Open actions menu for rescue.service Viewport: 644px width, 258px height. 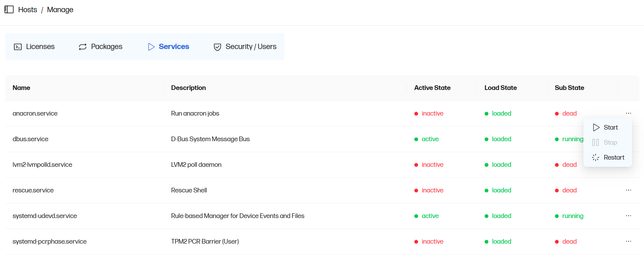point(628,190)
